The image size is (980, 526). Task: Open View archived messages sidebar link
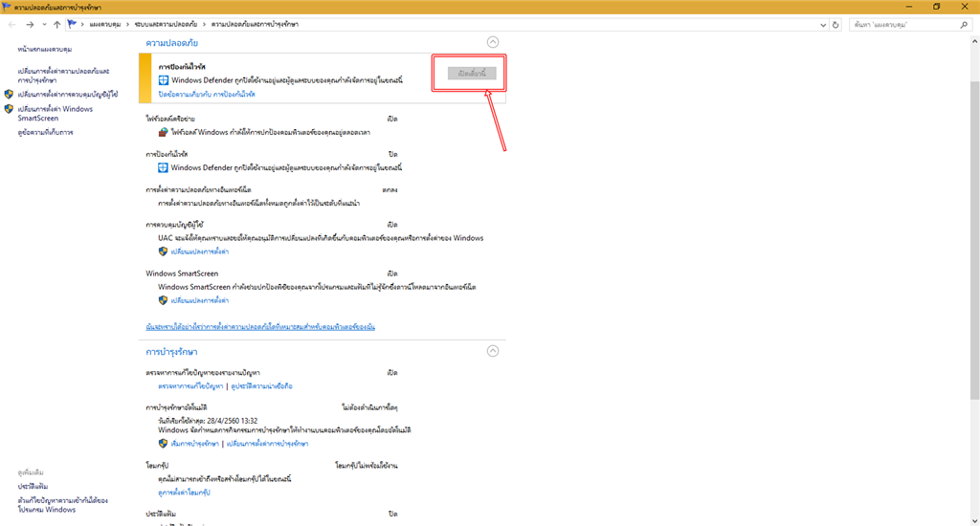(x=46, y=132)
